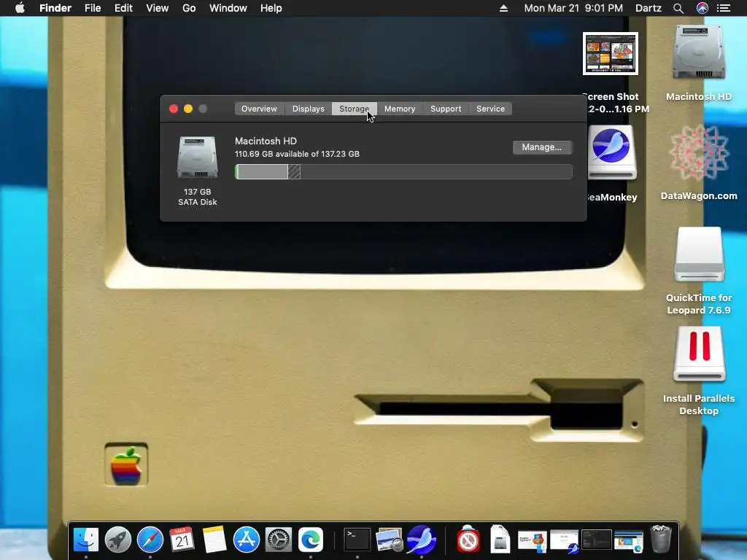Viewport: 747px width, 560px height.
Task: Open the Dartz user menu
Action: (x=649, y=8)
